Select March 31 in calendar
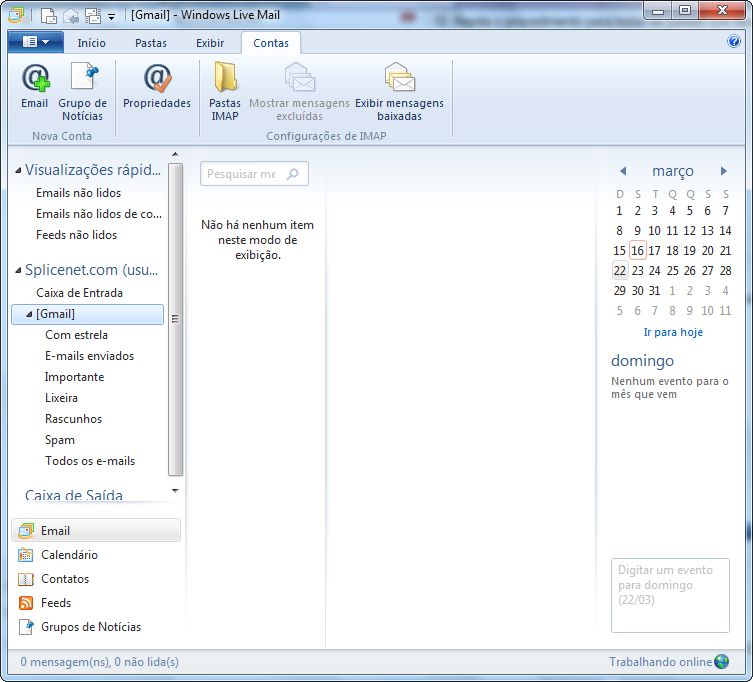 pyautogui.click(x=655, y=291)
